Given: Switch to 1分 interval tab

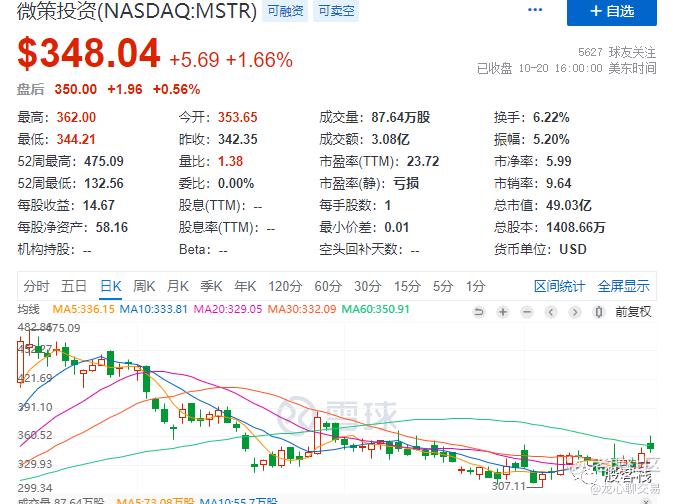Looking at the screenshot, I should [x=476, y=286].
